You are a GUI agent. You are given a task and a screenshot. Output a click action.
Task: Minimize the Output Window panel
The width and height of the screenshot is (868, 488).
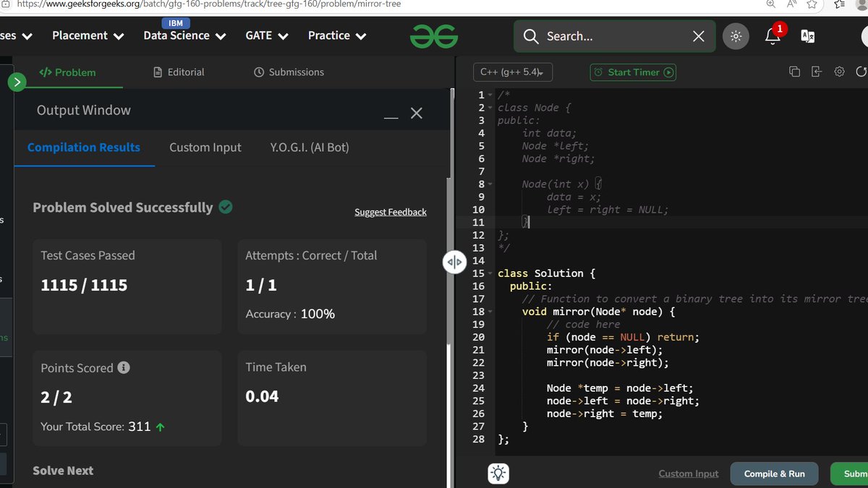tap(391, 118)
